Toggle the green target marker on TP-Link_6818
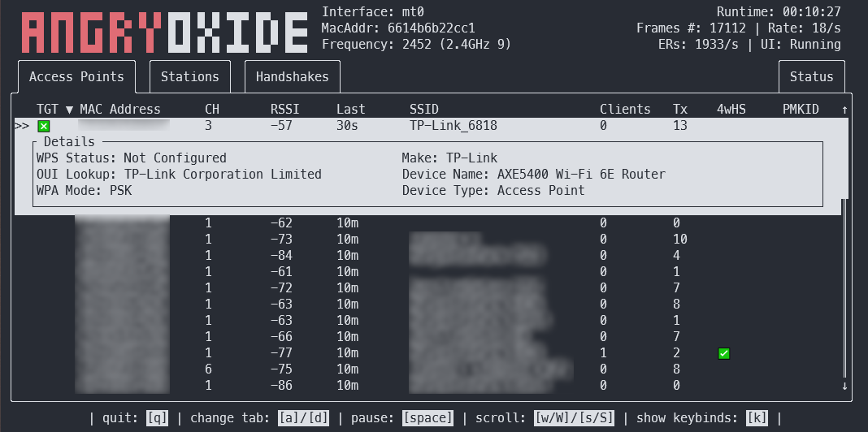 (43, 126)
